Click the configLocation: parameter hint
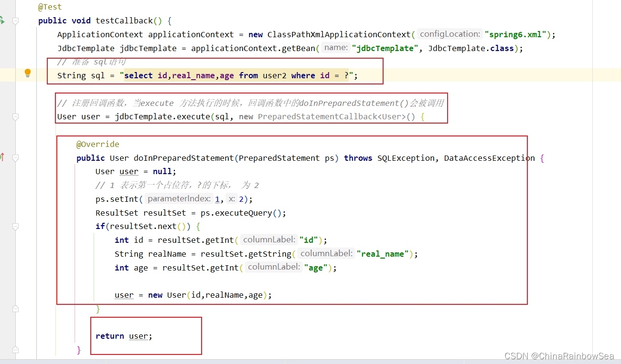Image resolution: width=621 pixels, height=364 pixels. (x=450, y=34)
